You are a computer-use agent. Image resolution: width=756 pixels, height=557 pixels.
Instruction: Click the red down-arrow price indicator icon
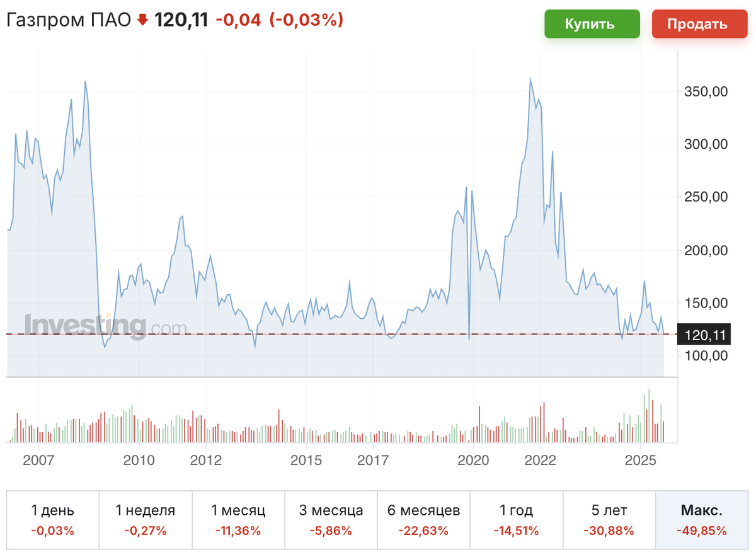(142, 21)
